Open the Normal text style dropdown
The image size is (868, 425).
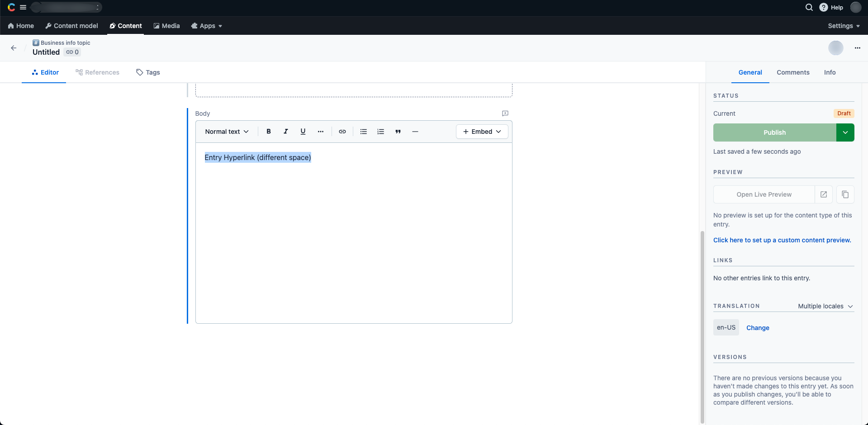(x=227, y=132)
